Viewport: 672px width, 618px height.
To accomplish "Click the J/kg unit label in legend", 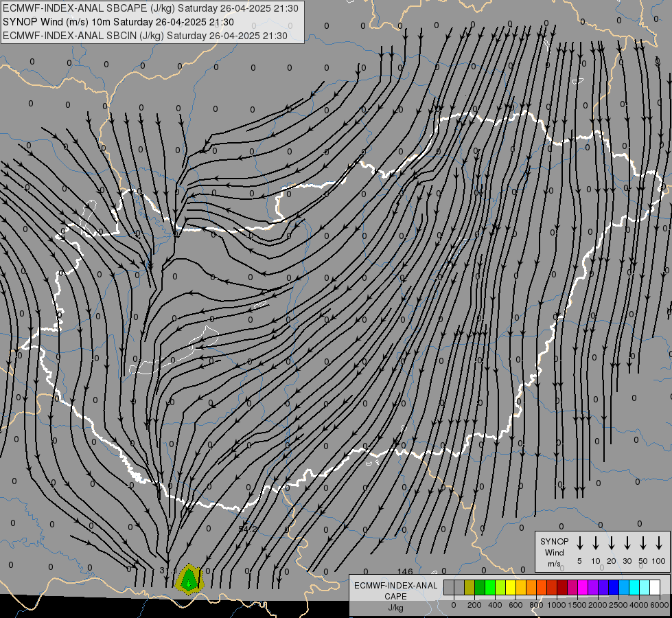I will coord(395,608).
